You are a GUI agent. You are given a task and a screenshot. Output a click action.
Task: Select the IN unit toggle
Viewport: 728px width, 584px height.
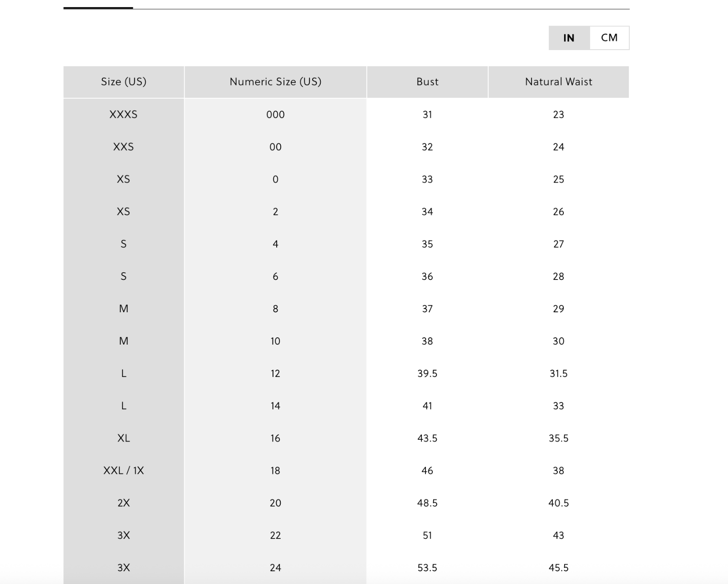tap(569, 38)
